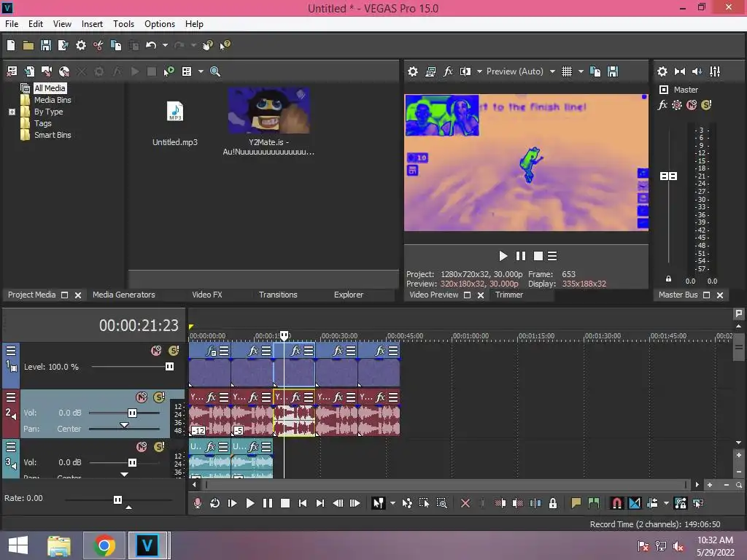The width and height of the screenshot is (747, 560).
Task: Click track 2 Vol slider handle
Action: pyautogui.click(x=133, y=413)
